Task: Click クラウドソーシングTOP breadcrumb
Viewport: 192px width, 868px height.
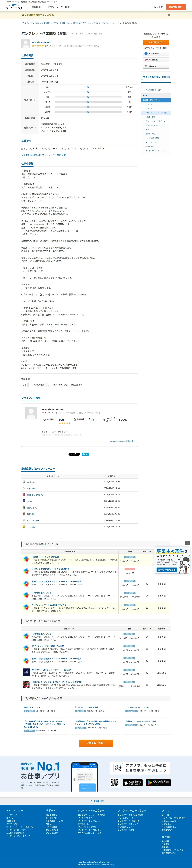Action: pyautogui.click(x=30, y=23)
